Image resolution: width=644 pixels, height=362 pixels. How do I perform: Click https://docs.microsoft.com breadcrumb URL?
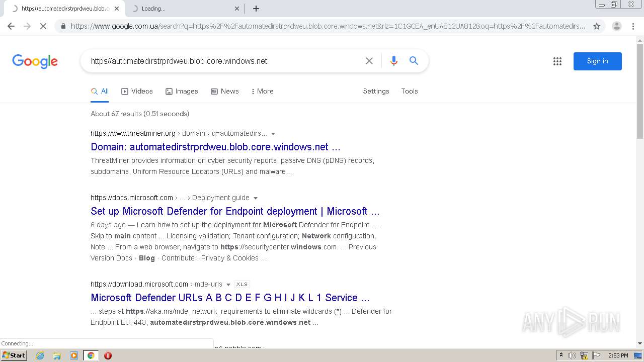(x=132, y=198)
